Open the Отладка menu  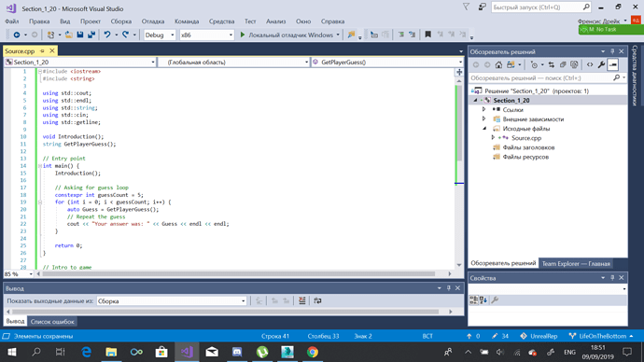[x=153, y=21]
